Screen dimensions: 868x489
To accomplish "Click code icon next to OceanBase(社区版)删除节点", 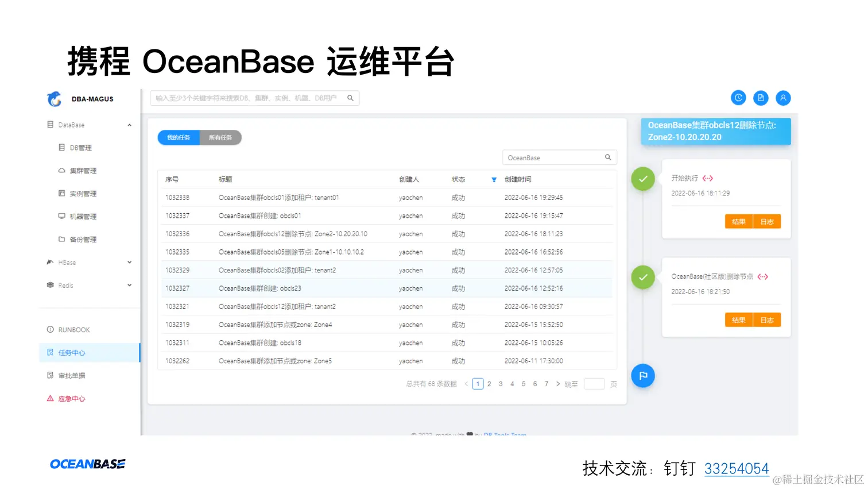I will (x=763, y=276).
